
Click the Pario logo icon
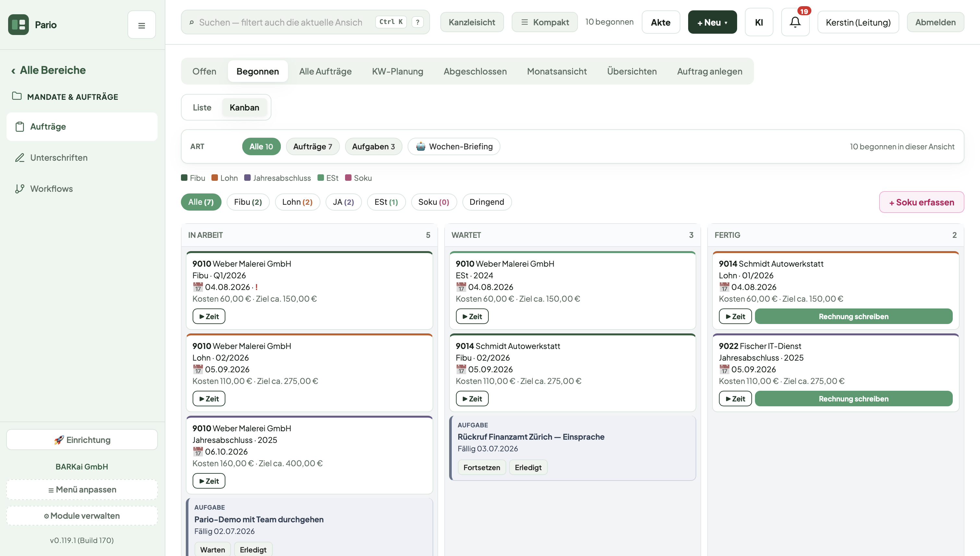click(x=18, y=24)
